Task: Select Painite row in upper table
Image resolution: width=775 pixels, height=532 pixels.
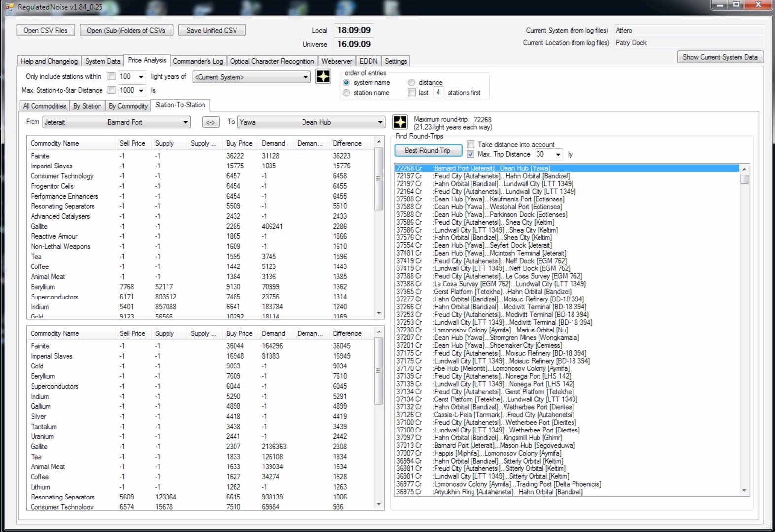Action: pyautogui.click(x=201, y=156)
